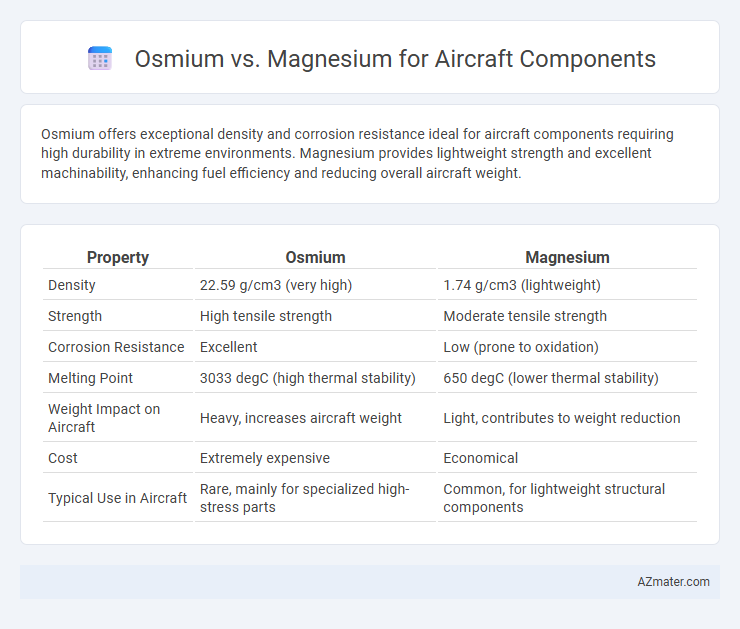Click the cell 'Moderate tensile strength'
Screen dimensions: 740x629
(525, 316)
